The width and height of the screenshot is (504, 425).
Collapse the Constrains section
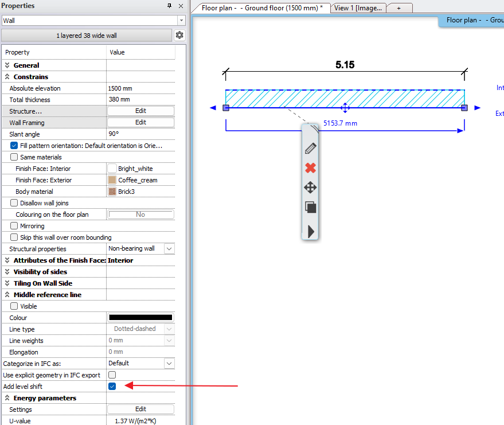tap(7, 77)
